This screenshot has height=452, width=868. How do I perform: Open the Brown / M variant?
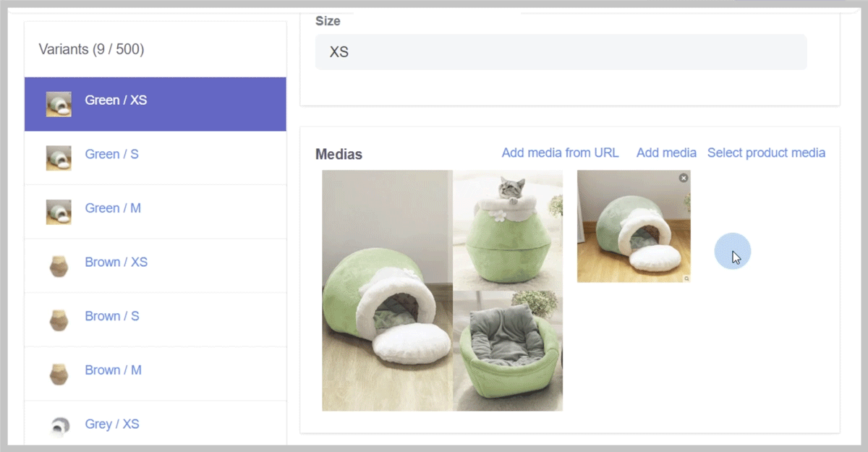(x=113, y=370)
